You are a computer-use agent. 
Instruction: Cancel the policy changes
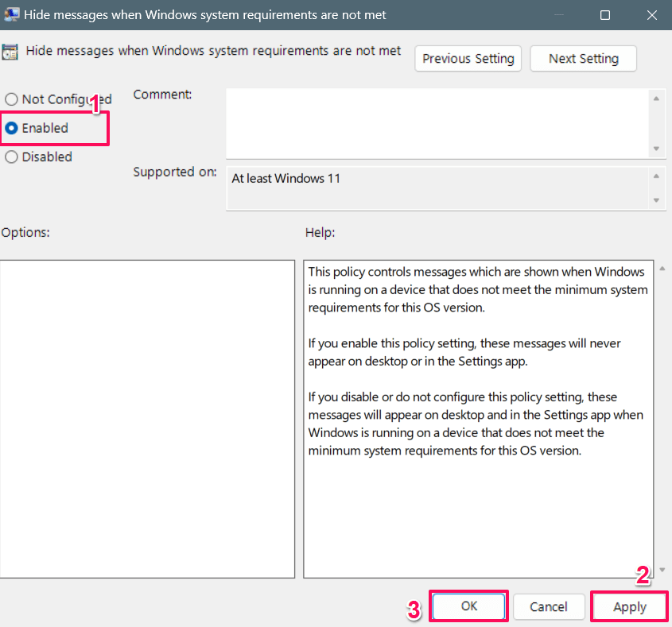tap(549, 607)
